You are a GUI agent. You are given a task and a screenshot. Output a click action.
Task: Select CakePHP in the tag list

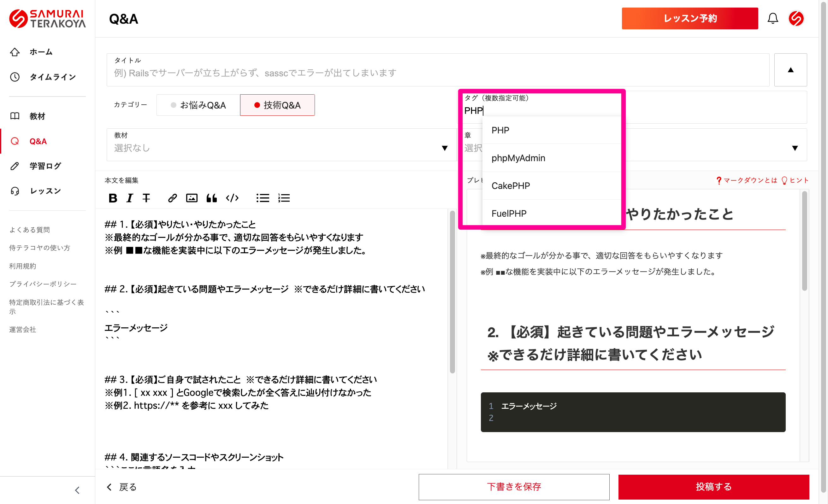(511, 186)
